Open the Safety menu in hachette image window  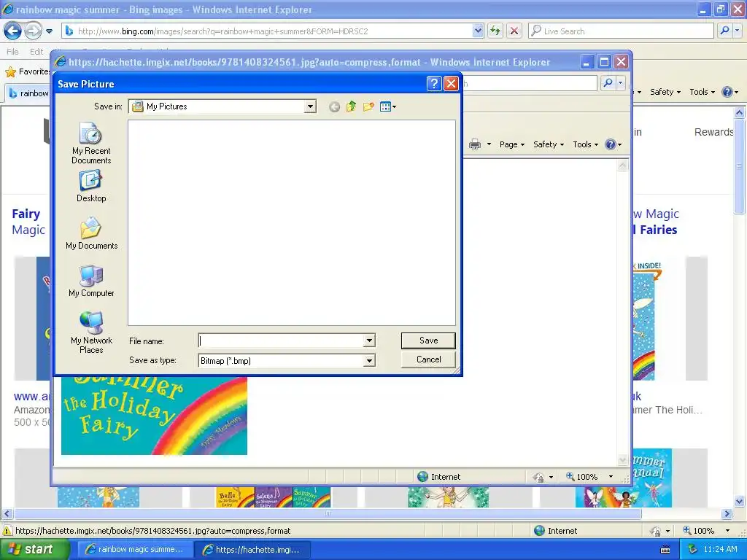(549, 144)
